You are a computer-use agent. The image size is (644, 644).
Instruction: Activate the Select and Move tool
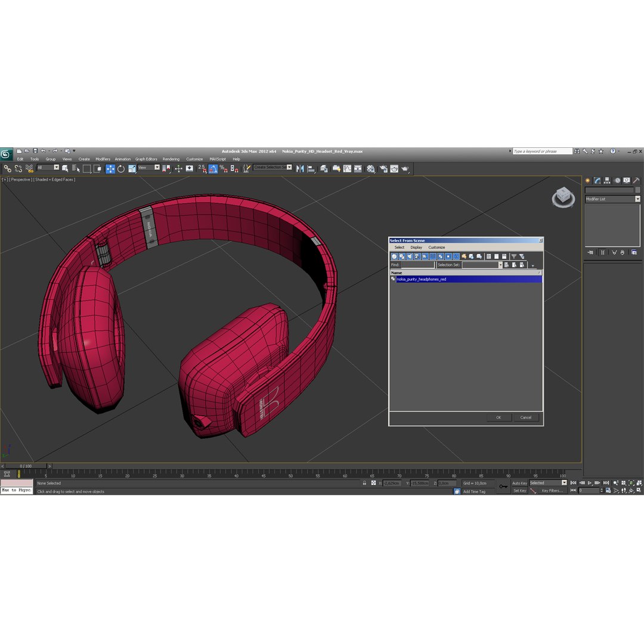click(x=110, y=168)
